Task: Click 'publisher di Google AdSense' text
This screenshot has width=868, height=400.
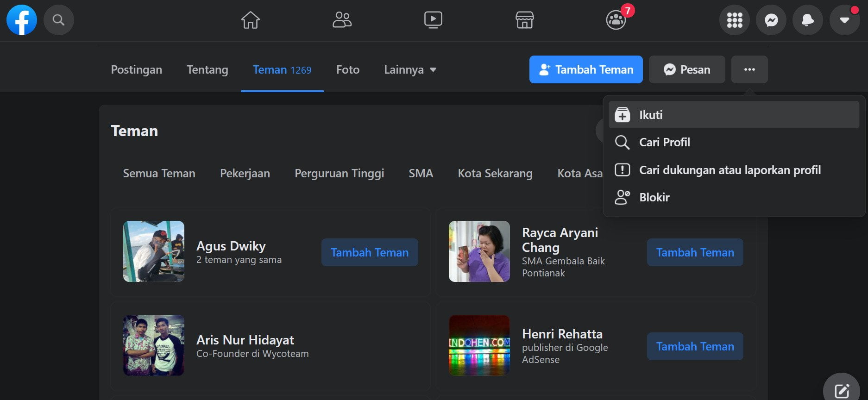Action: click(565, 354)
